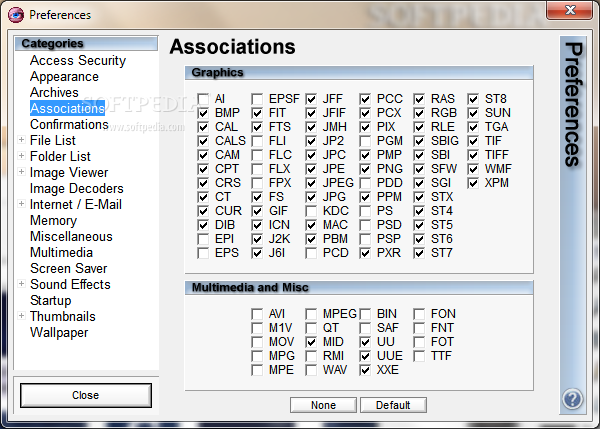Image resolution: width=600 pixels, height=429 pixels.
Task: Check the QT association box
Action: pos(311,328)
